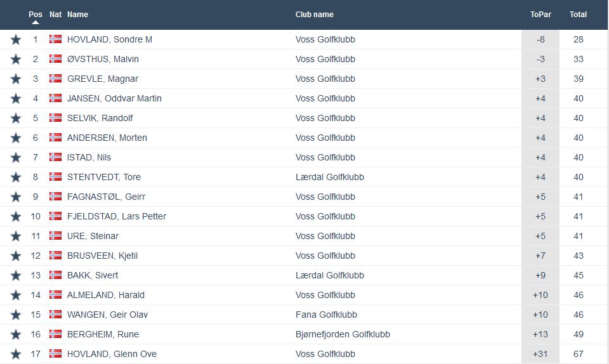This screenshot has height=364, width=609.
Task: Star favorite HOVLAND, Sondre M row
Action: coord(16,40)
